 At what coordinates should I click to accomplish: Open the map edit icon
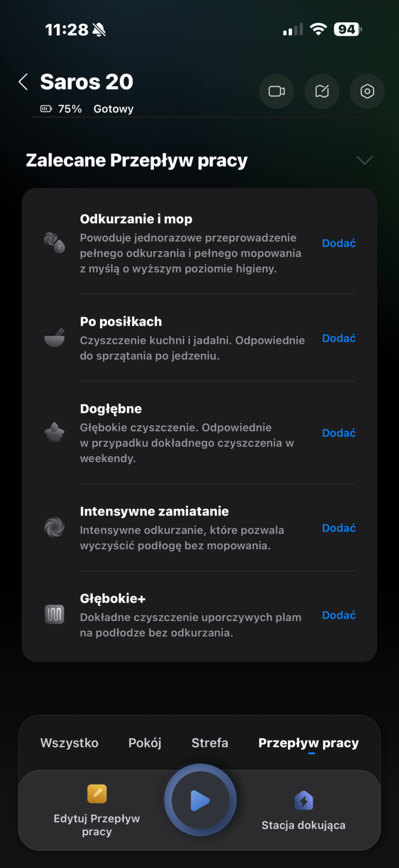[x=322, y=91]
